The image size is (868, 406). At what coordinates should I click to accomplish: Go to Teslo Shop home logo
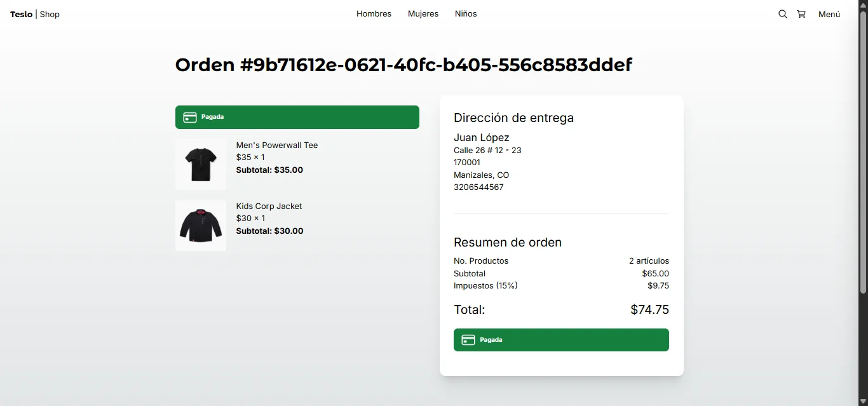tap(35, 14)
